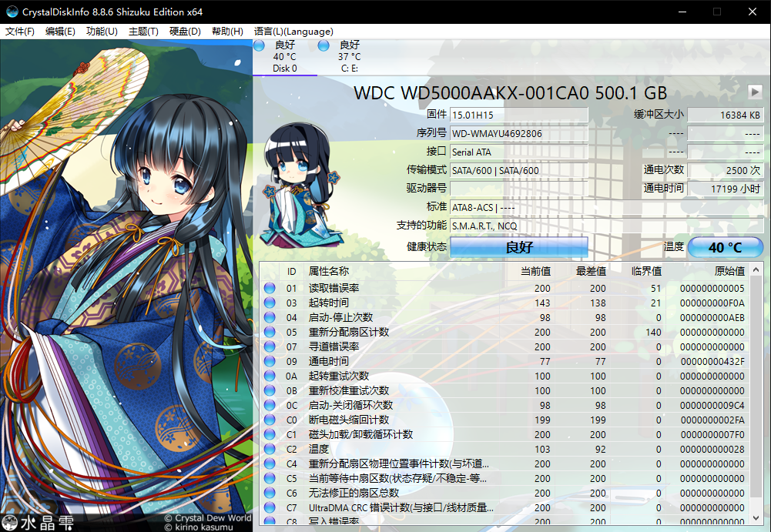The image size is (771, 532).
Task: Click the 最差值 column header
Action: [x=591, y=271]
